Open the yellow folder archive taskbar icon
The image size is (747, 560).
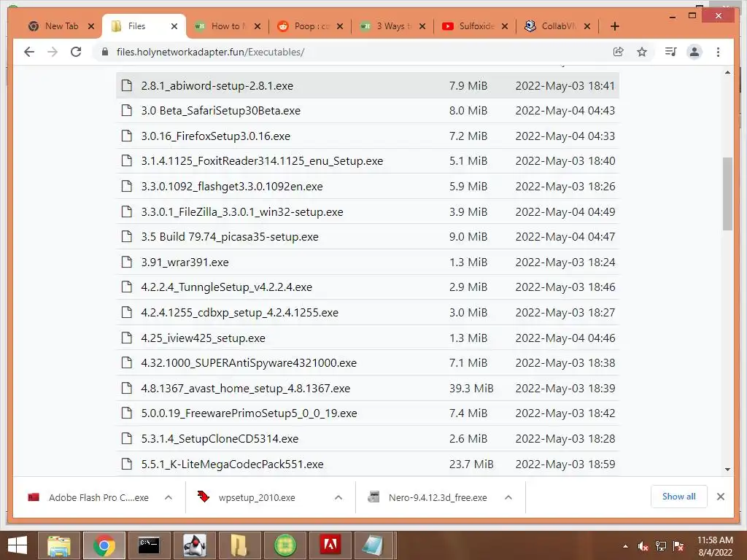239,545
